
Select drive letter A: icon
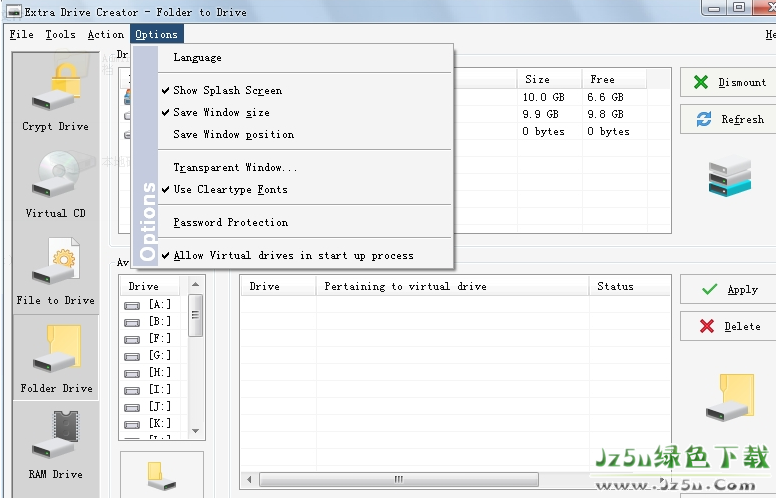pyautogui.click(x=132, y=305)
